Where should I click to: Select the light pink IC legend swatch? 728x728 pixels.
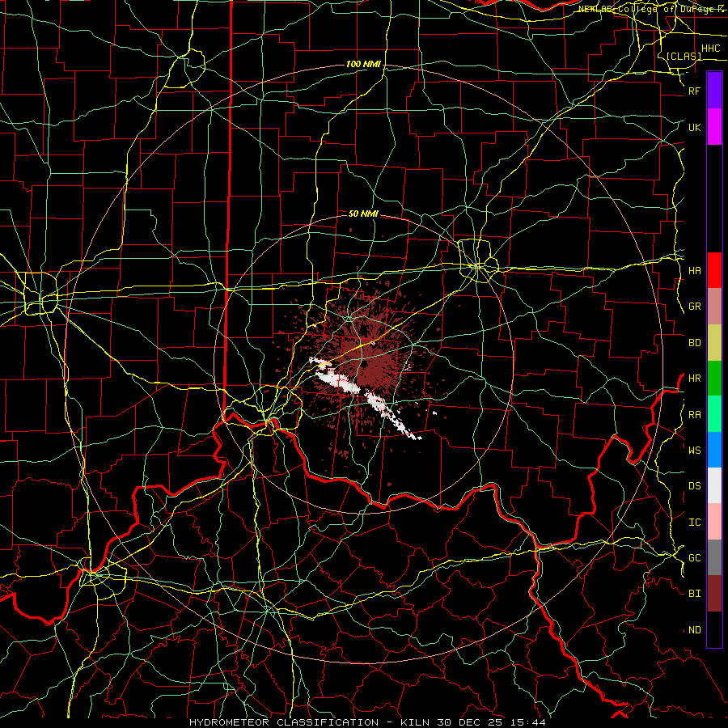point(714,522)
